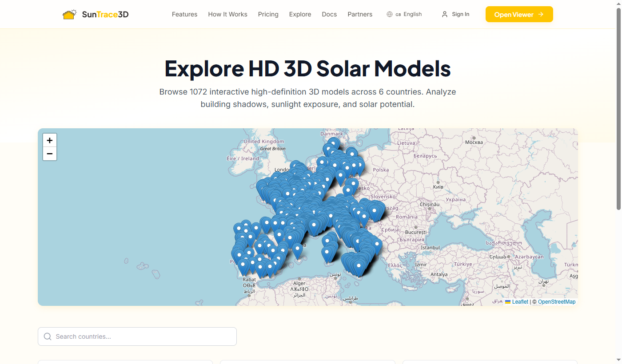Screen dimensions: 622x364
Task: Open the GB English language dropdown
Action: pyautogui.click(x=404, y=14)
